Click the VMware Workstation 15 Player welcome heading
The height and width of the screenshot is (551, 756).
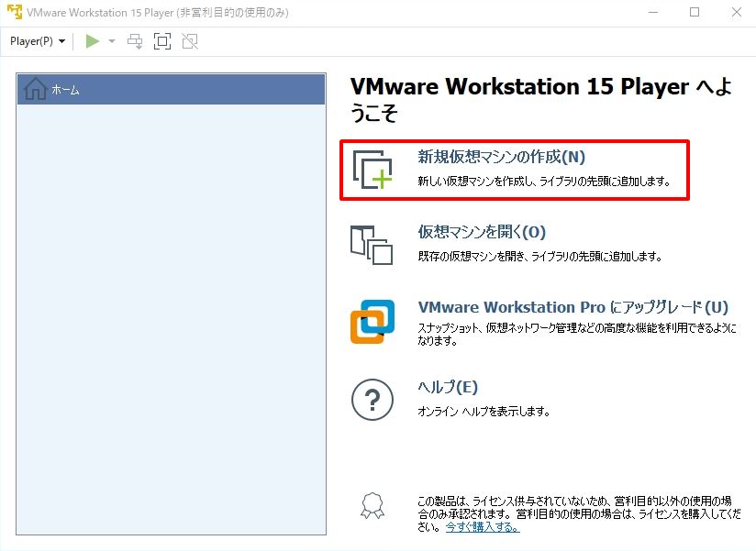click(541, 100)
